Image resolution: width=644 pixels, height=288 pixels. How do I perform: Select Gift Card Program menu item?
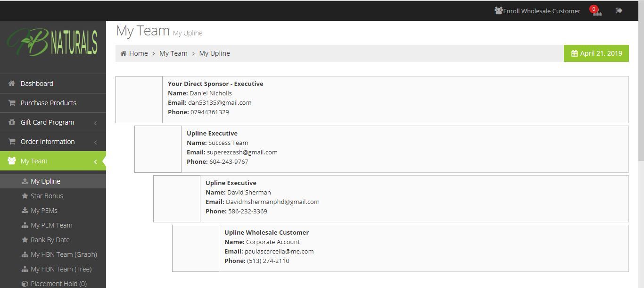53,122
